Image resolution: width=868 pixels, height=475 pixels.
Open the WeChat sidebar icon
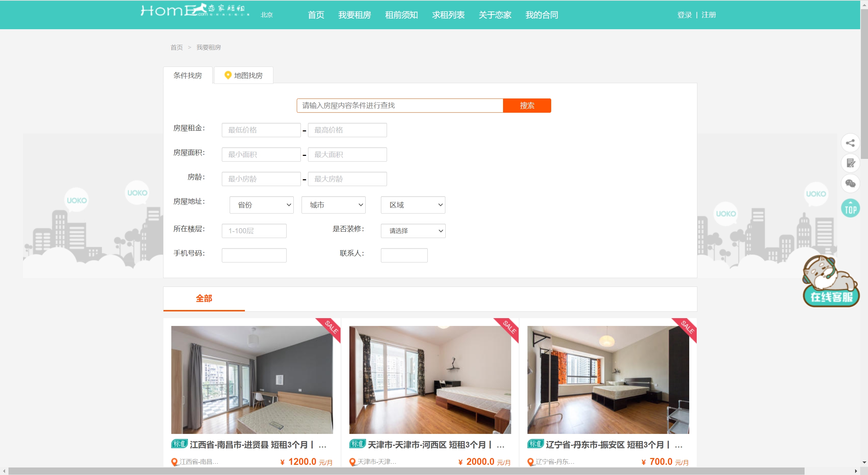(850, 184)
